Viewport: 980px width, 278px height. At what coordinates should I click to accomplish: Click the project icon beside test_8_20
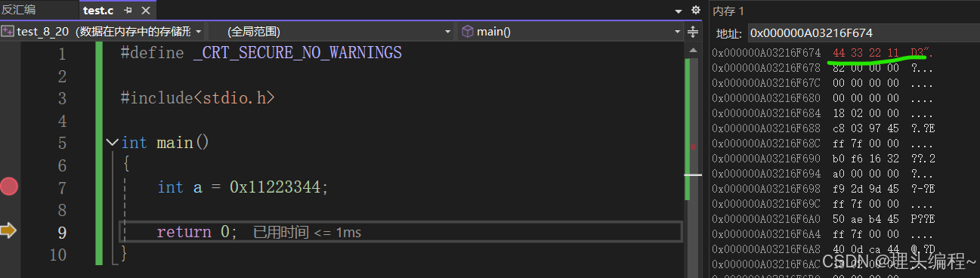[8, 32]
